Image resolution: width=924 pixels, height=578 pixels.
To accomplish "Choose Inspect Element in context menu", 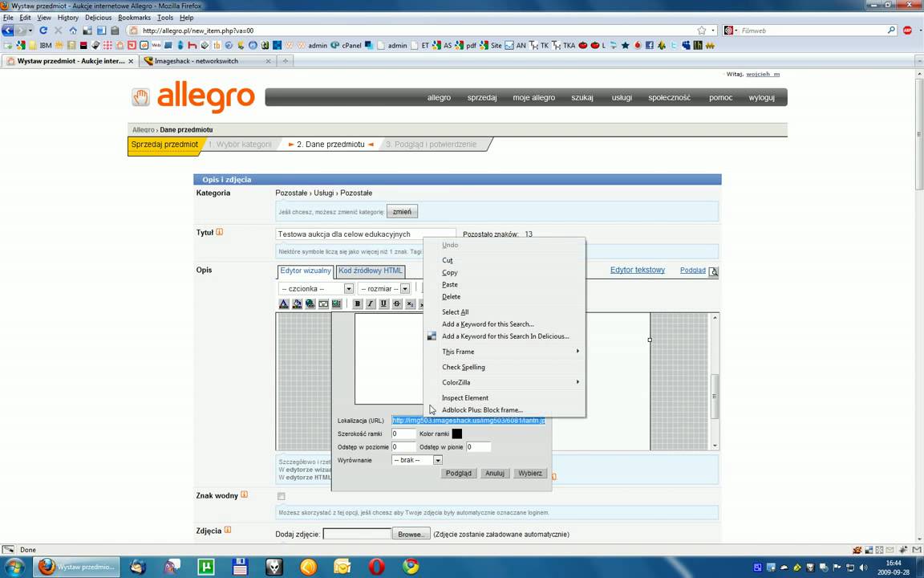I will pos(465,397).
